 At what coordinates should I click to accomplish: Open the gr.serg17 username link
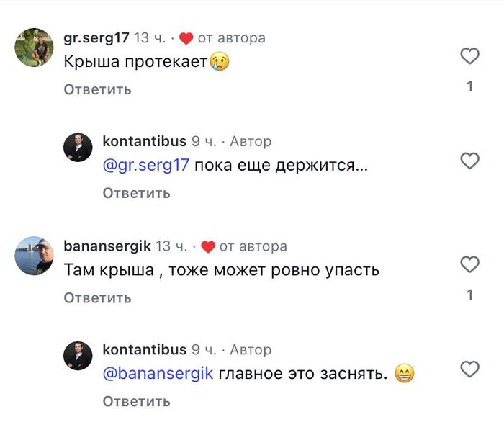[96, 38]
